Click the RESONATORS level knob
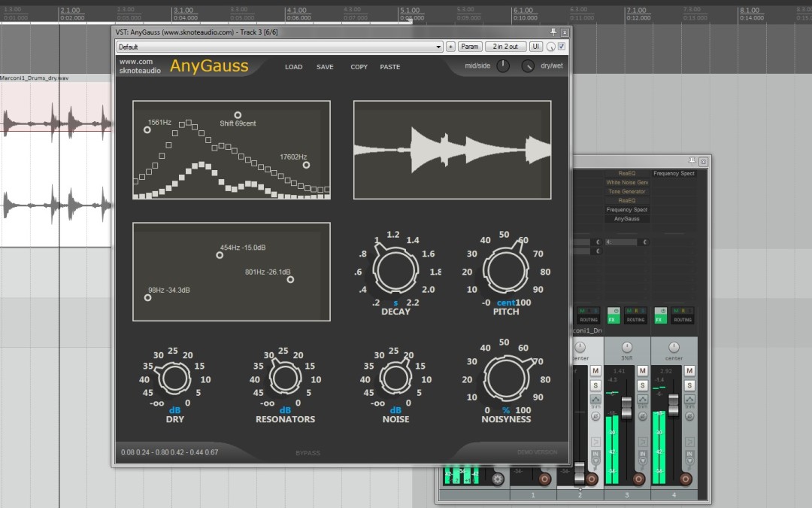 pos(285,379)
